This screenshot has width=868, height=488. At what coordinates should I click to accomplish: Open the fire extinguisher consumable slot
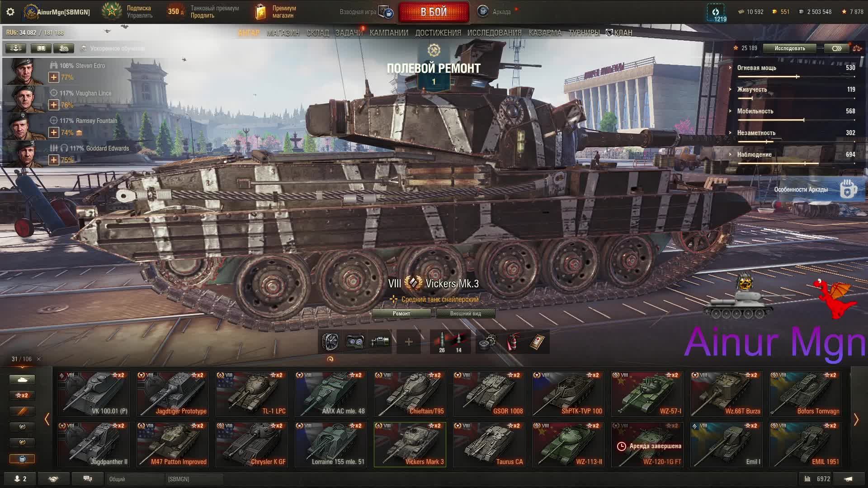(x=512, y=342)
